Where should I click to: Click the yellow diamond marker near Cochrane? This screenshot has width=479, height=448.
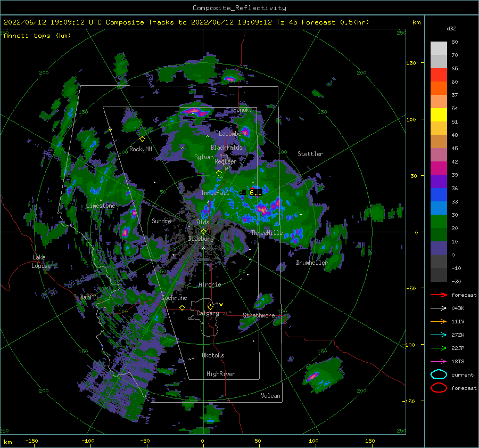pyautogui.click(x=183, y=307)
